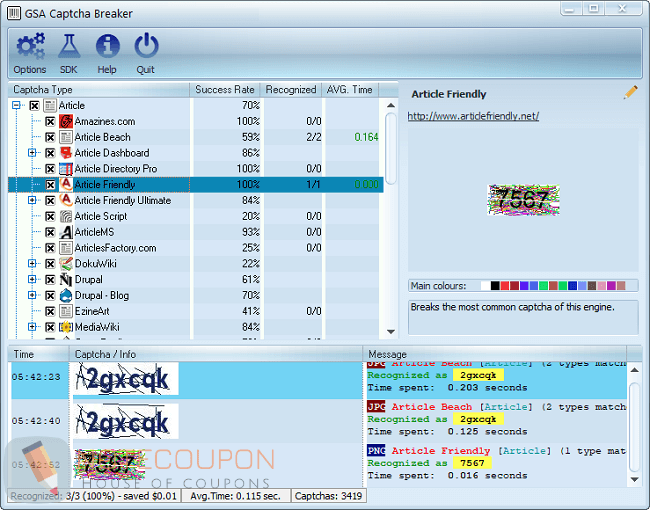The image size is (650, 510).
Task: Click the PNG badge in Article Friendly log message
Action: (x=376, y=450)
